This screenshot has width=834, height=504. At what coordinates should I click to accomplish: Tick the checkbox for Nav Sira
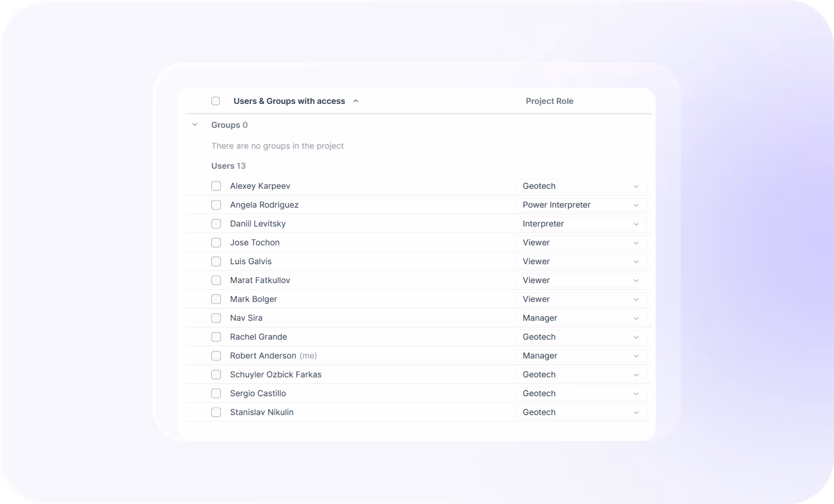[216, 318]
